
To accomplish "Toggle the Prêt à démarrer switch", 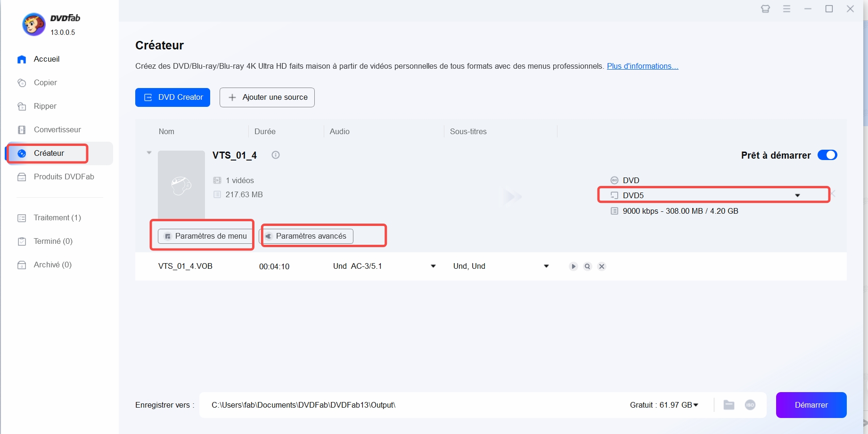I will 827,155.
